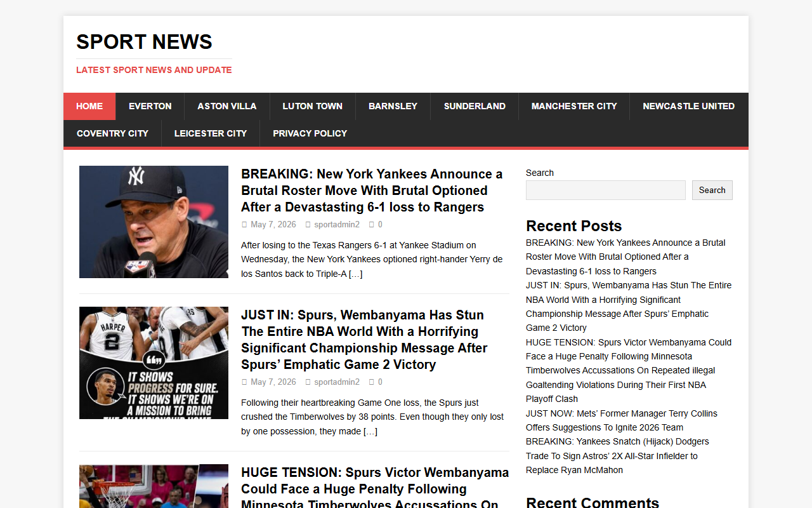Open the Privacy Policy page

coord(310,133)
